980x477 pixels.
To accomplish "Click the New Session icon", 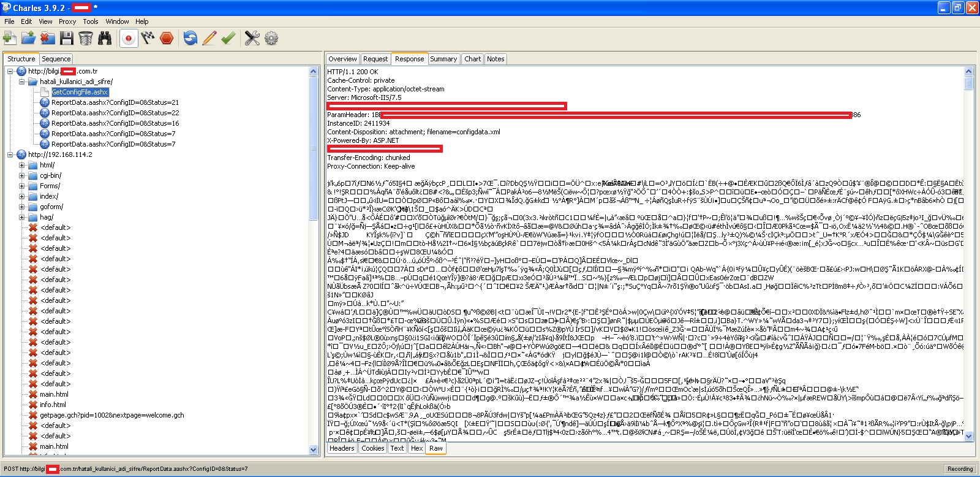I will point(10,38).
